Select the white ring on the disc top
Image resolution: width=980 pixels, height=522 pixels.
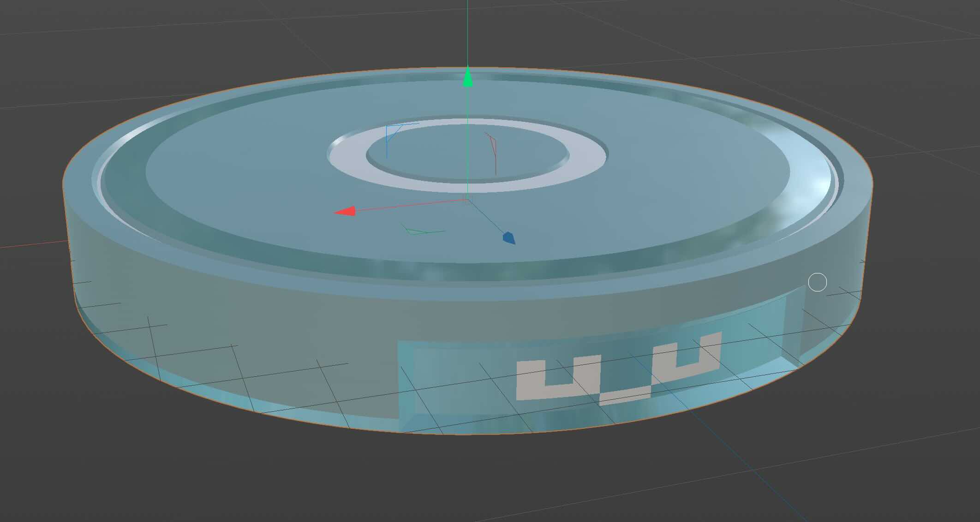467,155
